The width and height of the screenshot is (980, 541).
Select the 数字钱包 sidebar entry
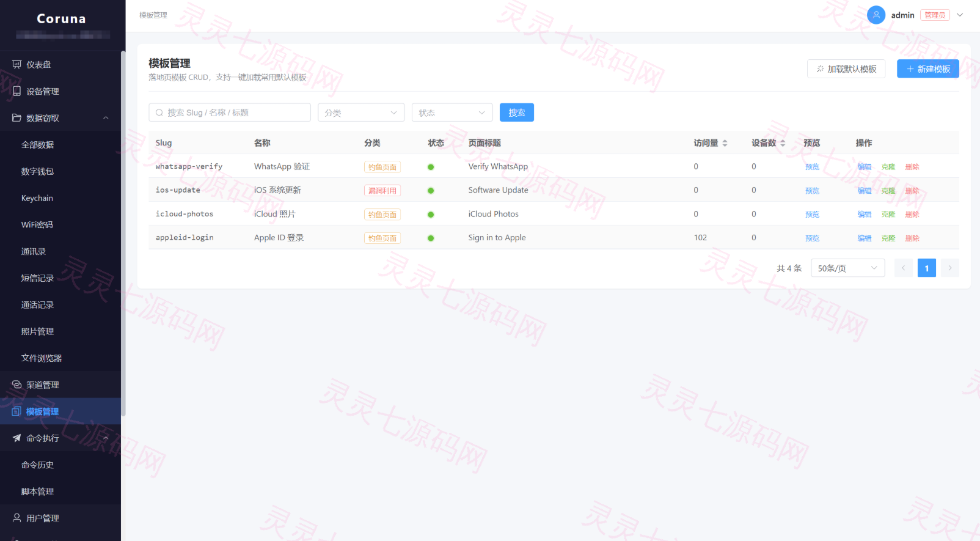(x=38, y=172)
